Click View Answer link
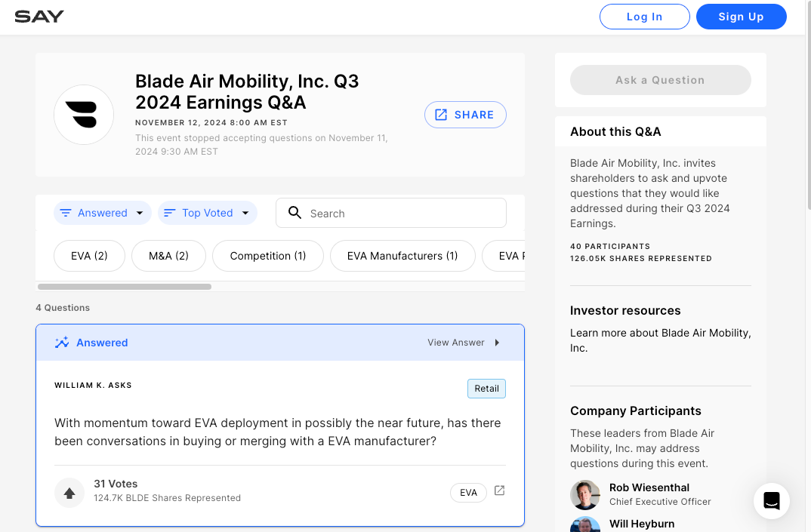This screenshot has height=532, width=811. (x=455, y=343)
